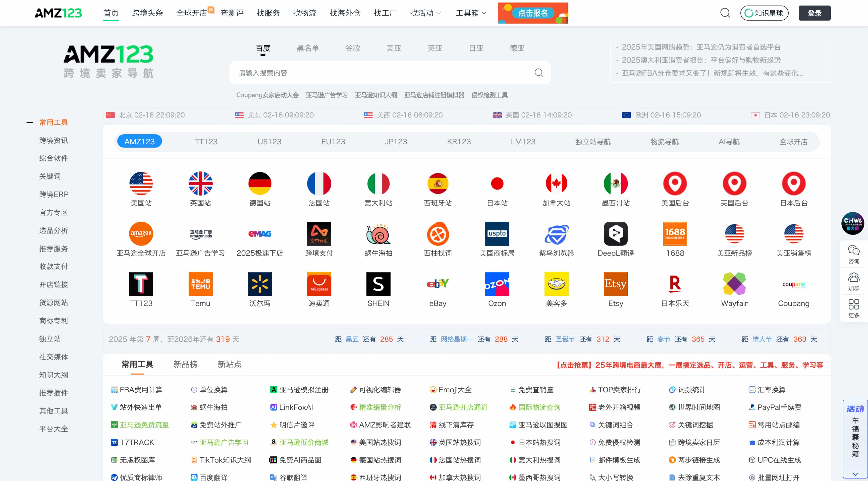Click the AMZ123 logo in the header
This screenshot has width=868, height=481.
58,13
